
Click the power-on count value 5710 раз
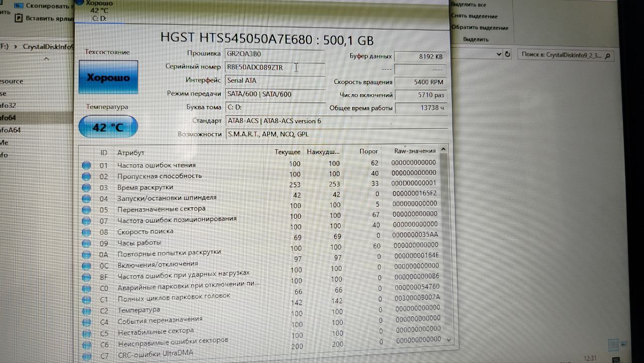click(x=420, y=95)
